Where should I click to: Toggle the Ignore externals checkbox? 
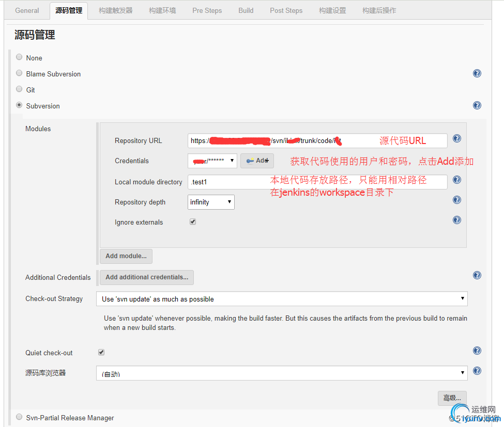pos(193,222)
